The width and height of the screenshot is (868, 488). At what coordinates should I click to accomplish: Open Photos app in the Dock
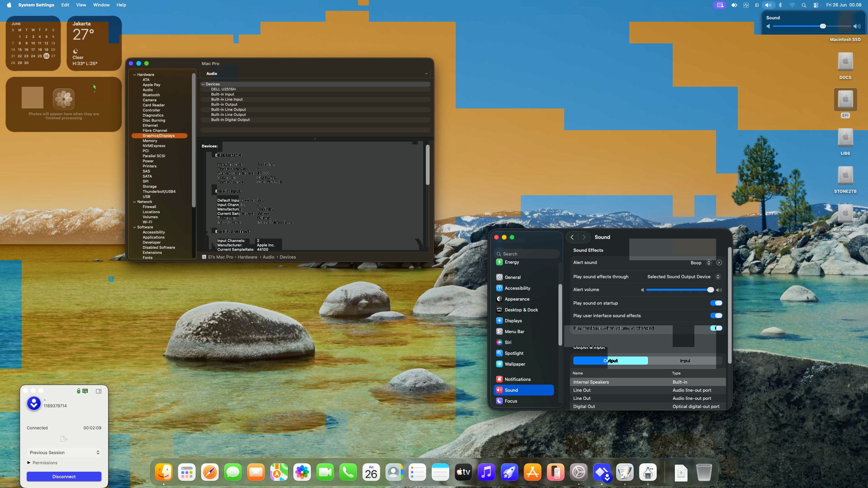pos(302,472)
